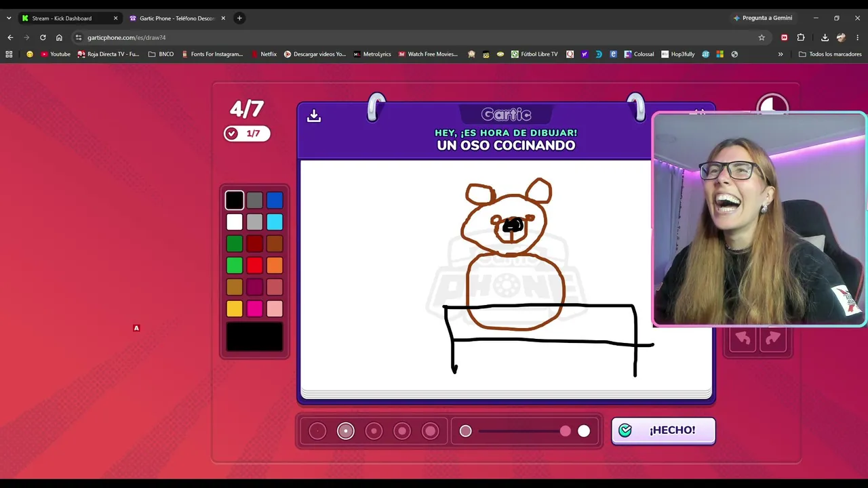Select the largest brush size
Screen dimensions: 868x488
pyautogui.click(x=431, y=431)
